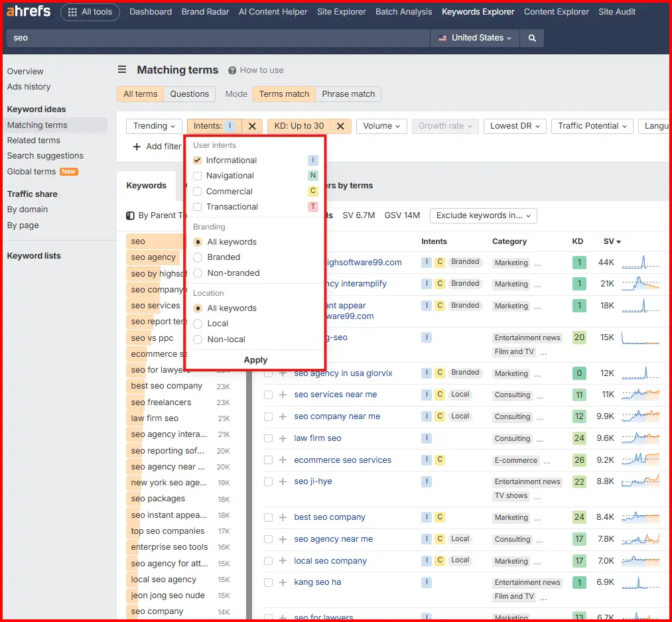Click the search magnifying glass icon
This screenshot has height=622, width=672.
531,38
